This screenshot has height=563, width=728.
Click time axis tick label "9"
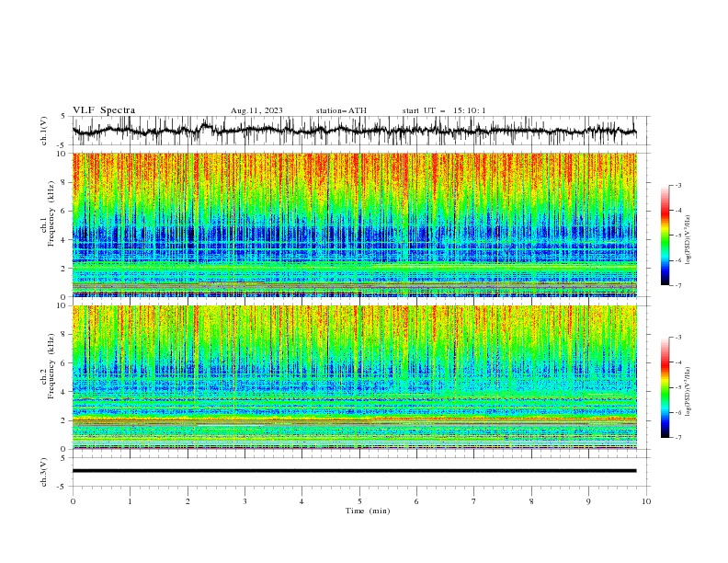point(588,501)
